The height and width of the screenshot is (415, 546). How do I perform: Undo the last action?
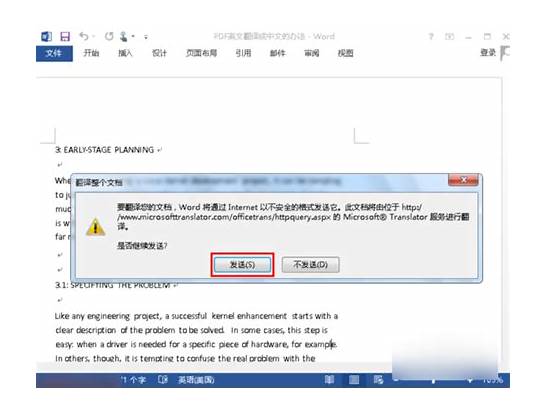[84, 36]
